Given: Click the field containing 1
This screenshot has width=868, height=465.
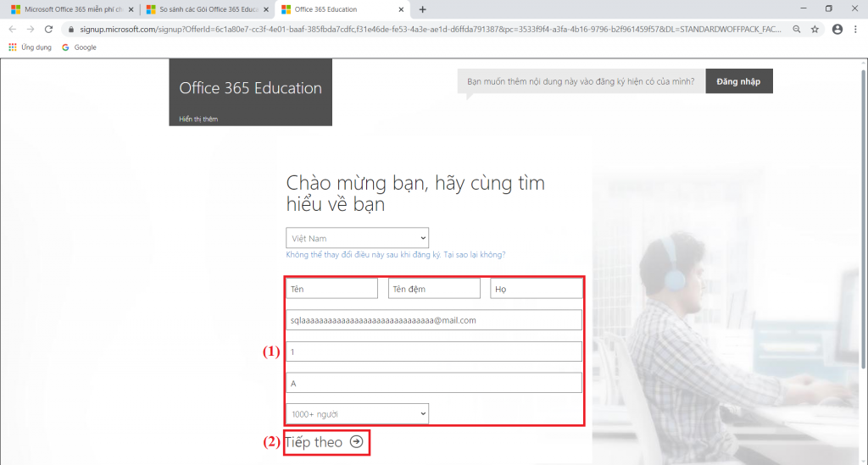Looking at the screenshot, I should point(434,352).
